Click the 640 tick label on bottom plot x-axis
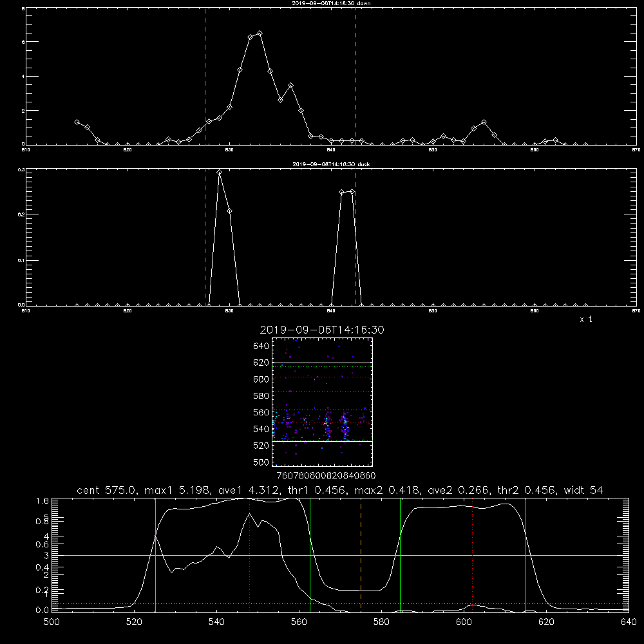 629,622
